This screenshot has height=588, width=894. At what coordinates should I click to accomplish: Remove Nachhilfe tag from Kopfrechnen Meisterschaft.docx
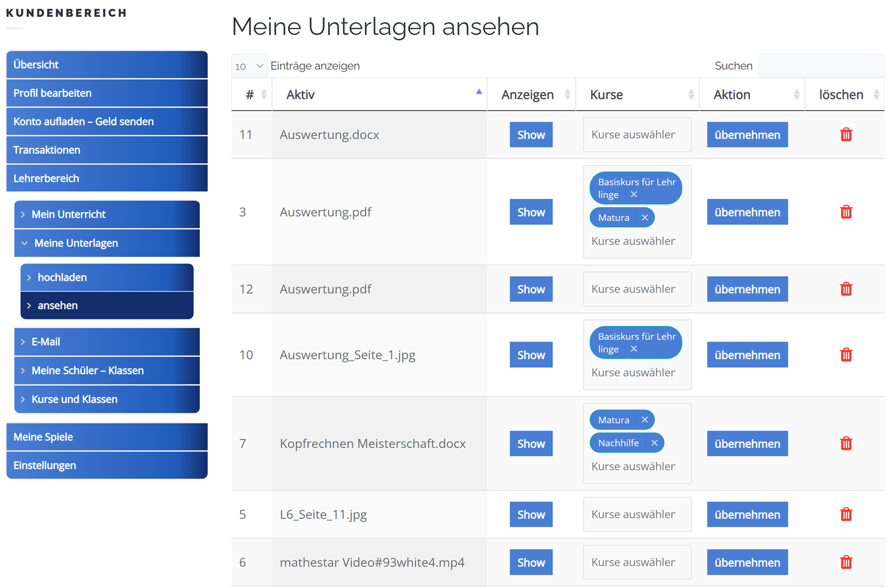coord(654,443)
